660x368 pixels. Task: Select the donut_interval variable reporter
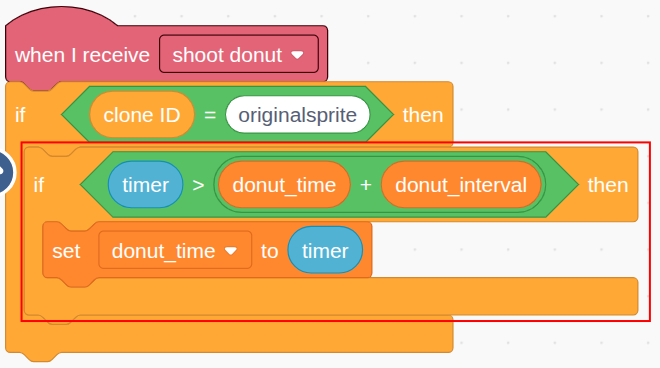pos(461,185)
